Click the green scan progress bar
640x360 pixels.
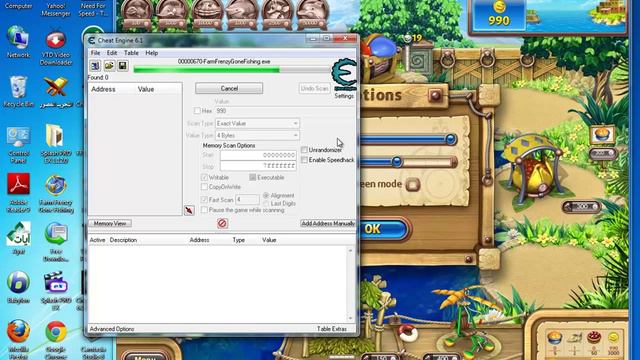point(232,70)
